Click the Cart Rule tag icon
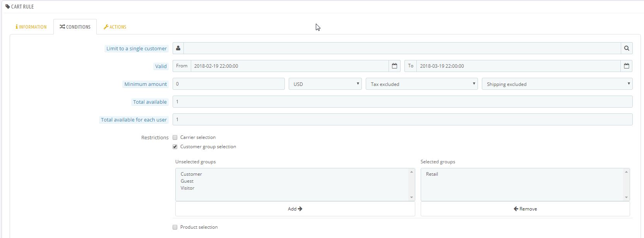The width and height of the screenshot is (644, 238). (8, 7)
